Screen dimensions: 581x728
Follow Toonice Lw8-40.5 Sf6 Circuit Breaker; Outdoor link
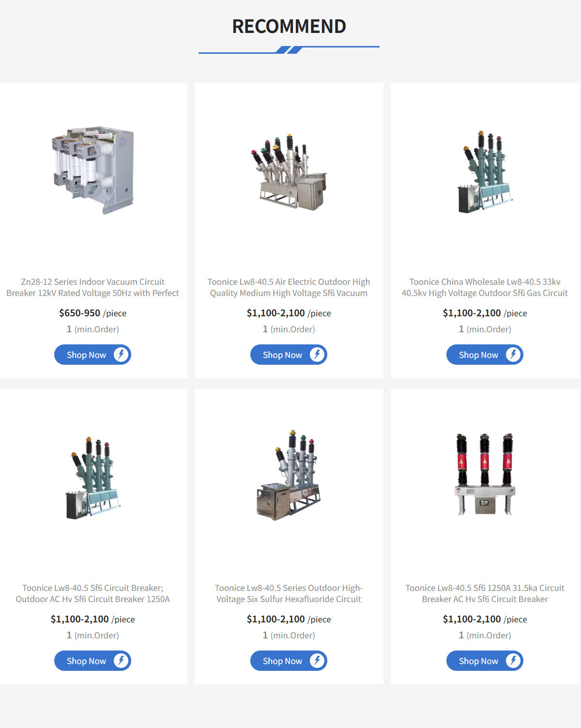click(x=93, y=593)
